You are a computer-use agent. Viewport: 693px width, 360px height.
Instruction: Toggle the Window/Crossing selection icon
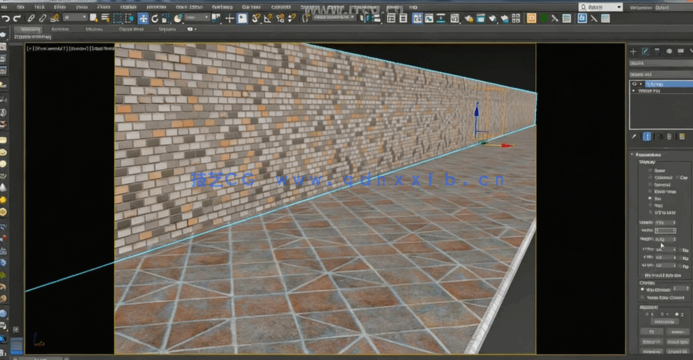[129, 19]
